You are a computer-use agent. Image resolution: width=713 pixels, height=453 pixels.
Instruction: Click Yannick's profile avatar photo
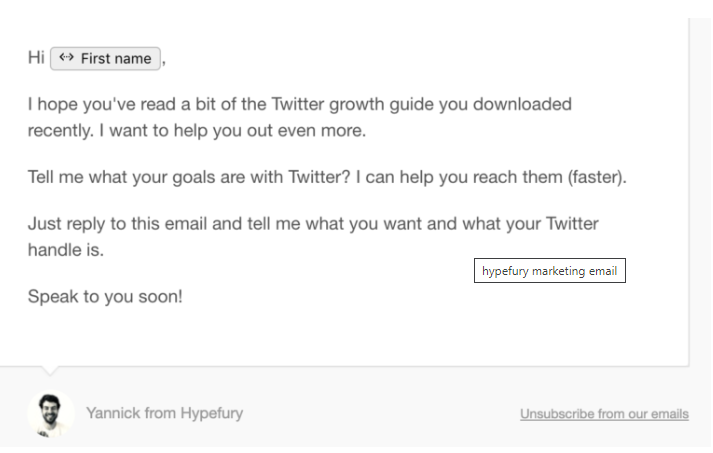51,413
